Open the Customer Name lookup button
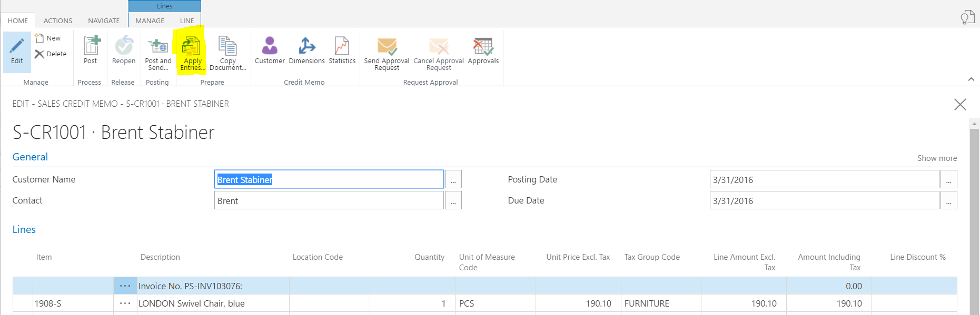This screenshot has width=980, height=315. point(453,179)
